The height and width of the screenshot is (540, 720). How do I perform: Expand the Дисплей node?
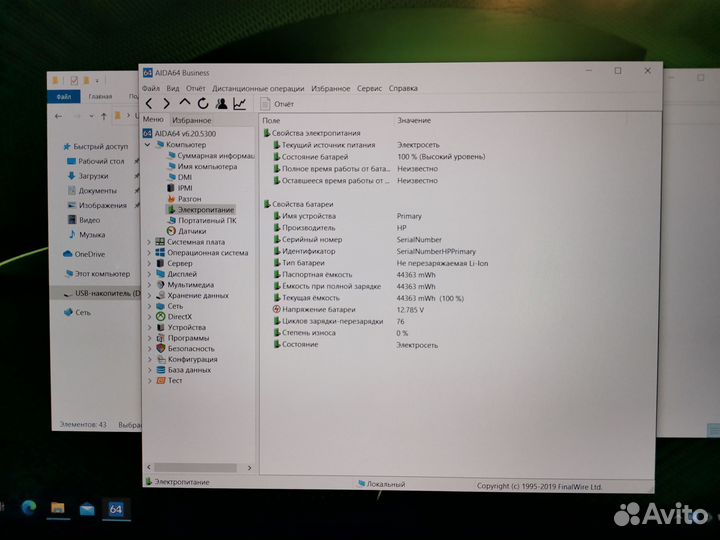(149, 274)
